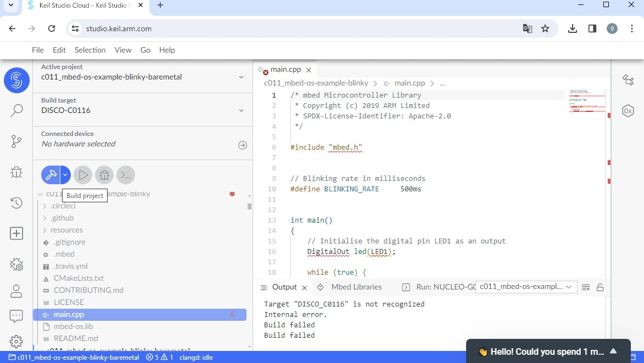The width and height of the screenshot is (644, 363).
Task: Open the hexagon 0x memory icon
Action: tap(628, 111)
